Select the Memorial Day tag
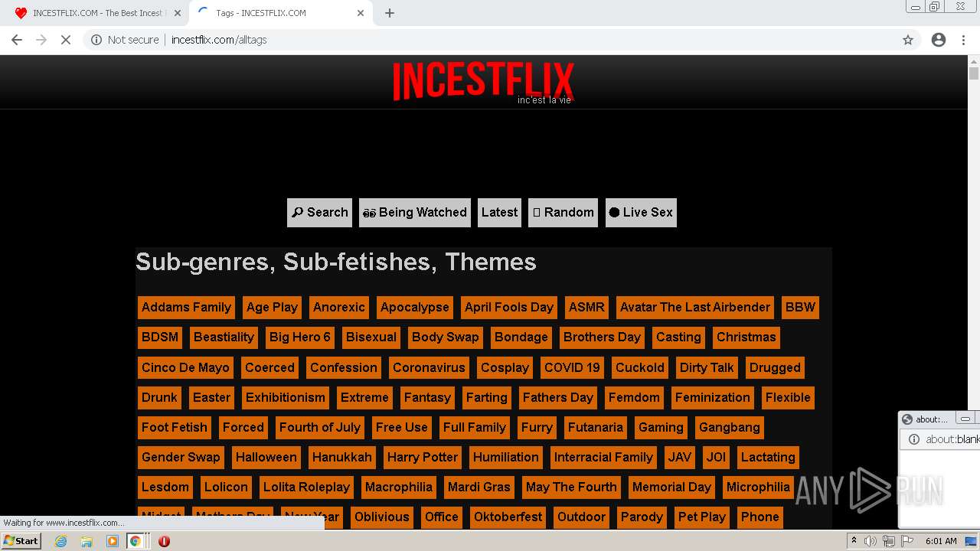This screenshot has width=980, height=551. click(x=671, y=487)
